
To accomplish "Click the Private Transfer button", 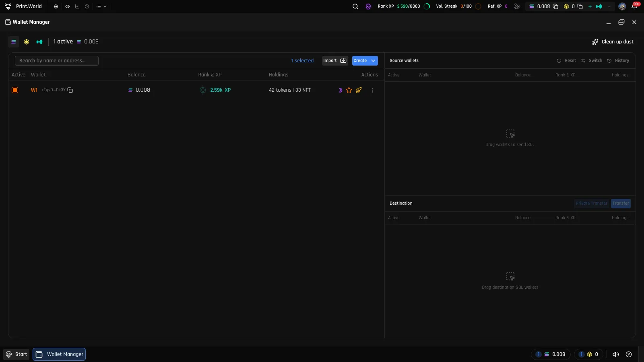I will [x=591, y=204].
